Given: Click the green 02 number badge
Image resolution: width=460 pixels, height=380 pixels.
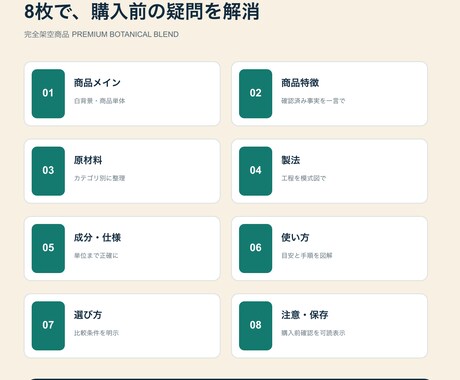Looking at the screenshot, I should 256,94.
